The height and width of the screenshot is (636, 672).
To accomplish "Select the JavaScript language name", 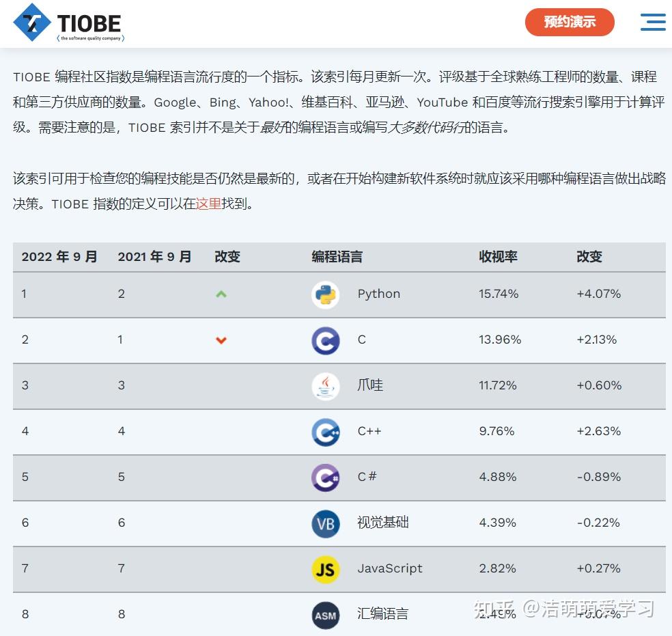I will pyautogui.click(x=390, y=568).
